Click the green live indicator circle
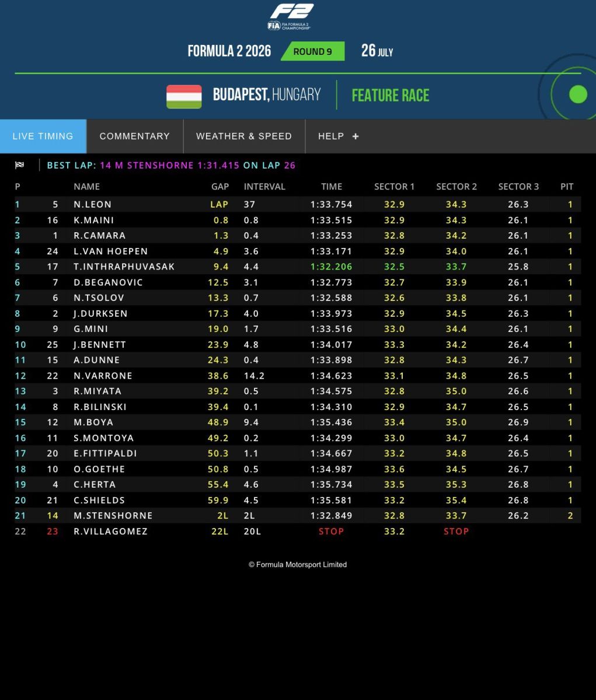Viewport: 596px width, 700px height. (578, 94)
